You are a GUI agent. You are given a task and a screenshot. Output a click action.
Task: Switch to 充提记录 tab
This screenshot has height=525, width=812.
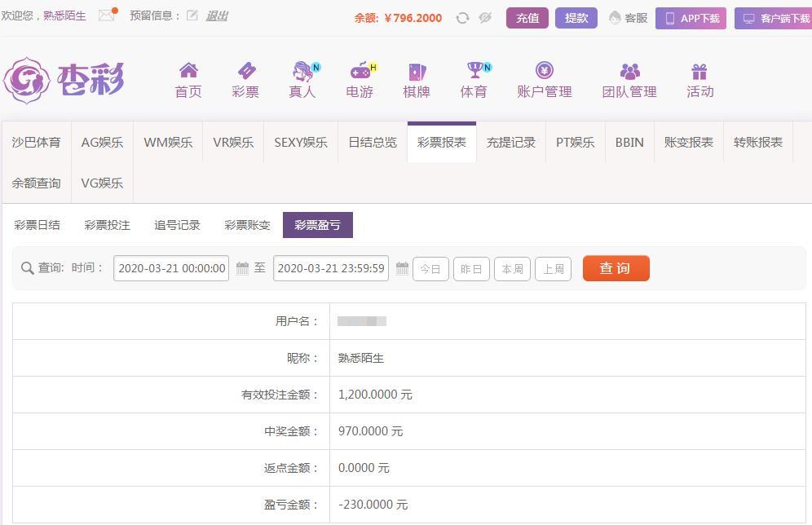click(x=511, y=143)
